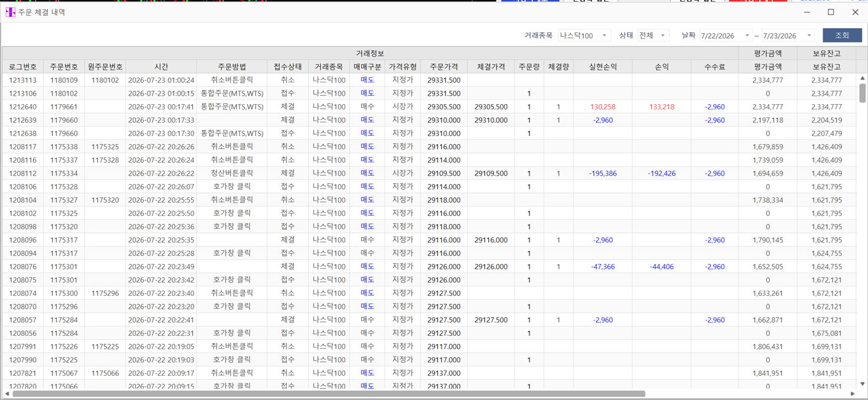Click the horizontal scrollbar thumb
Image resolution: width=868 pixels, height=400 pixels.
(x=329, y=394)
